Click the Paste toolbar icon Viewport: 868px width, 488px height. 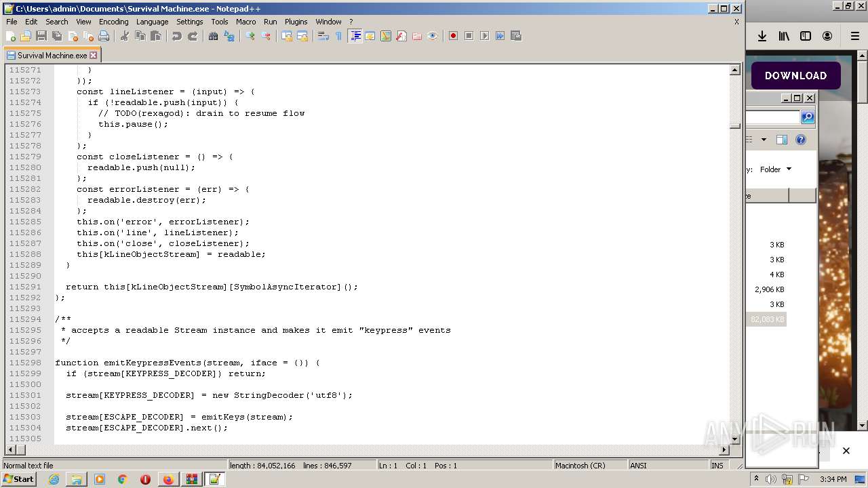coord(156,36)
